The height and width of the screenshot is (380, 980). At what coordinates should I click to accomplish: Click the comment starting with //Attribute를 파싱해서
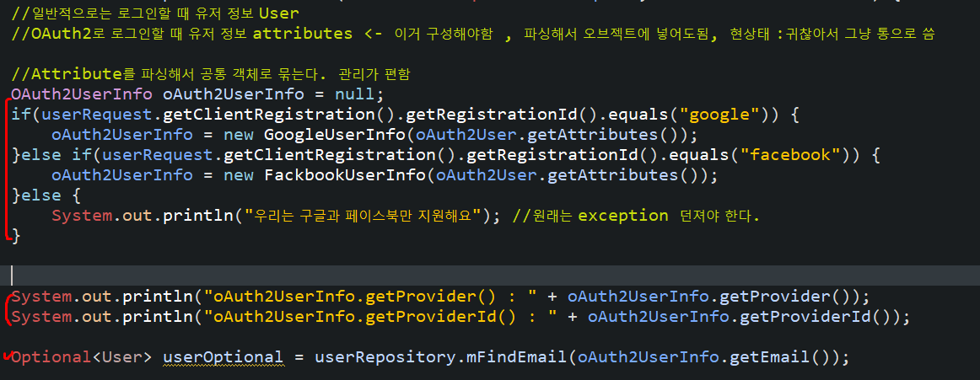211,74
